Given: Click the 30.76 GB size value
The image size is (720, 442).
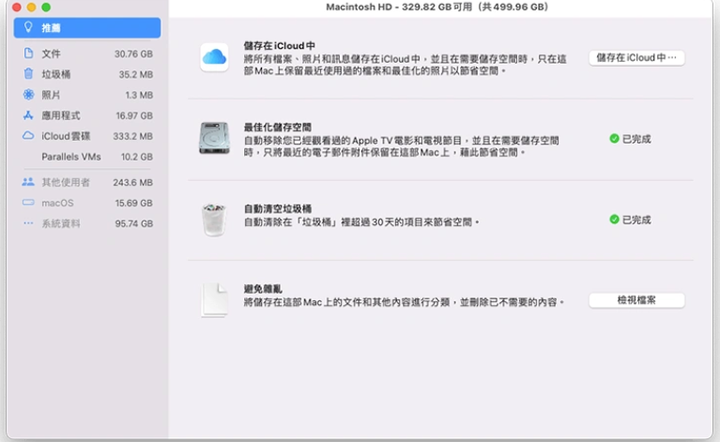Looking at the screenshot, I should coord(134,54).
